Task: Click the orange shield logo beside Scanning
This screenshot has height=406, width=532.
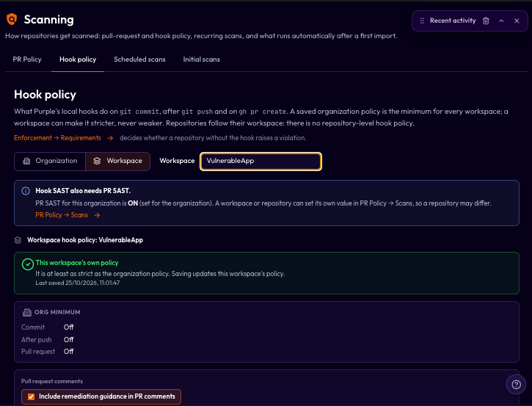Action: pyautogui.click(x=12, y=19)
